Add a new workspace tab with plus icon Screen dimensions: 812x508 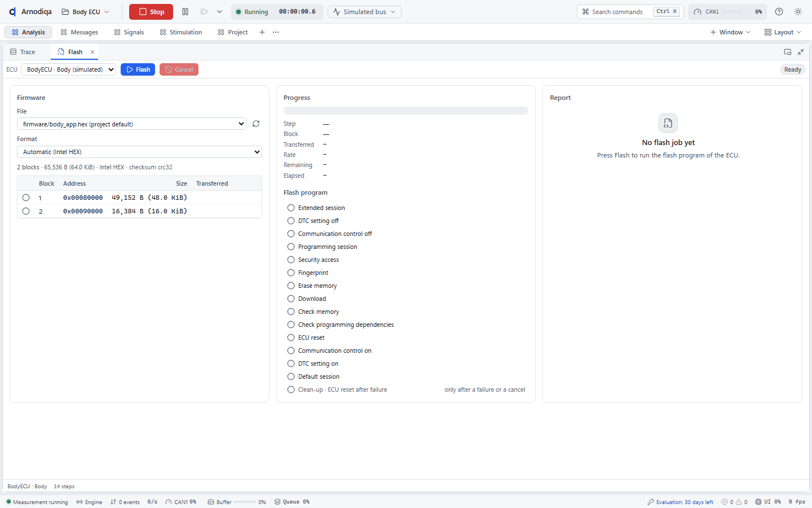point(262,32)
